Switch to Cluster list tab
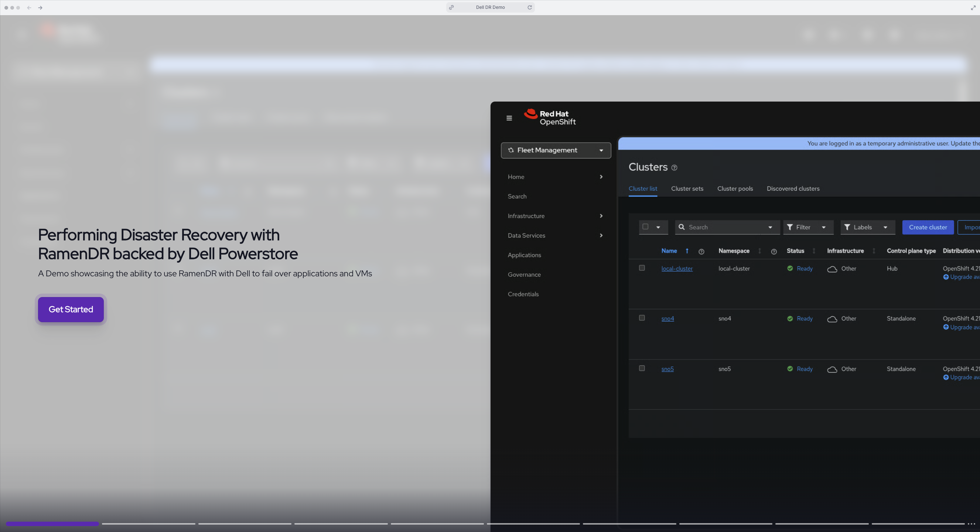Viewport: 980px width, 532px height. tap(642, 189)
